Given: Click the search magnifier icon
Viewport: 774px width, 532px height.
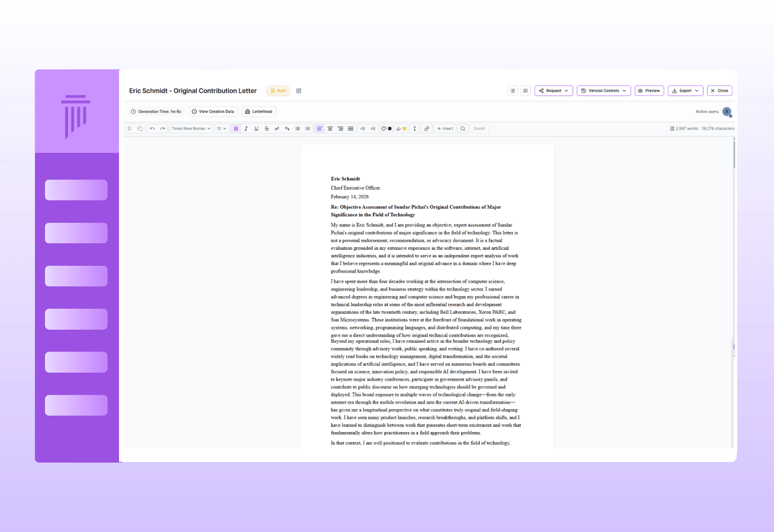Looking at the screenshot, I should (x=463, y=128).
